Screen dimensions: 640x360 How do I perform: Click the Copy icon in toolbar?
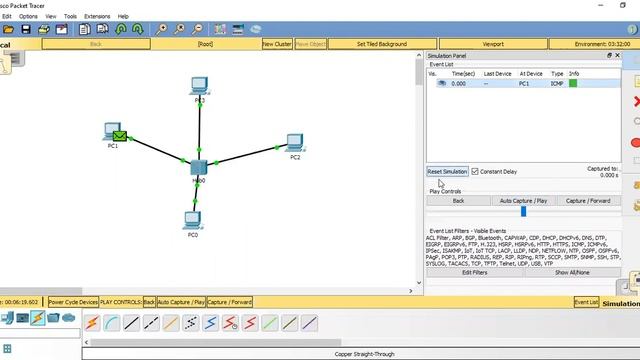click(x=84, y=29)
